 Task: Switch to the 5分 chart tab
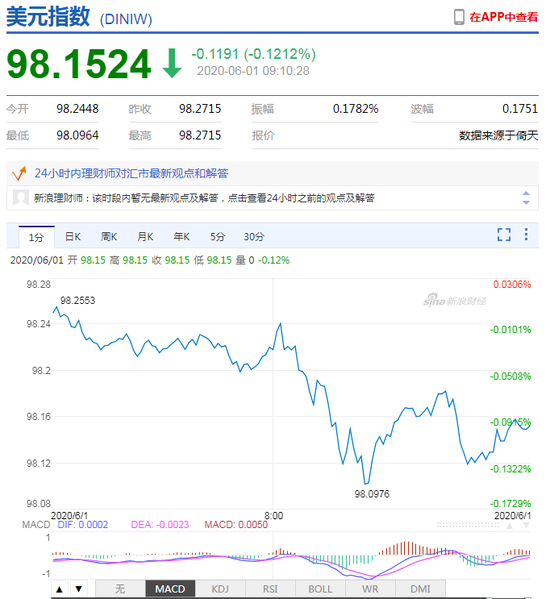(218, 237)
